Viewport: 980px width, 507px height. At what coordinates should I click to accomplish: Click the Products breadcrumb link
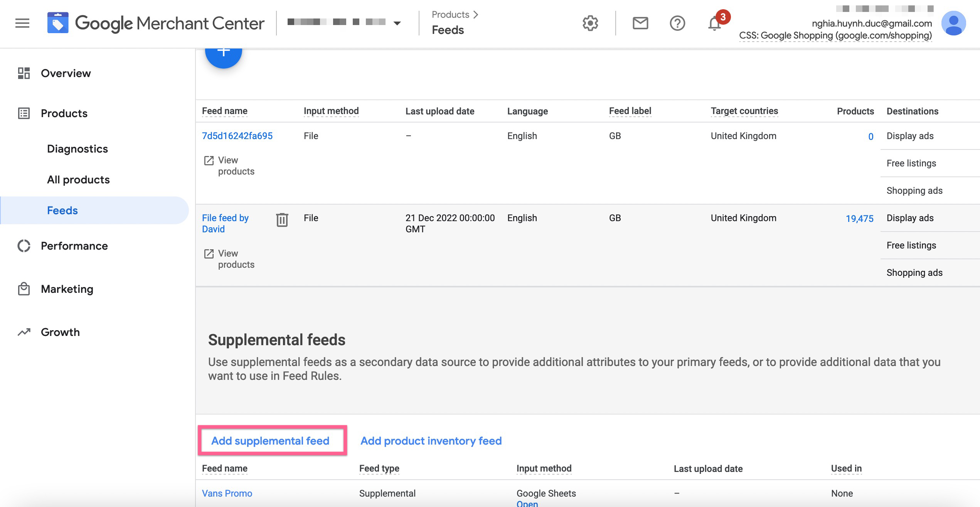450,15
